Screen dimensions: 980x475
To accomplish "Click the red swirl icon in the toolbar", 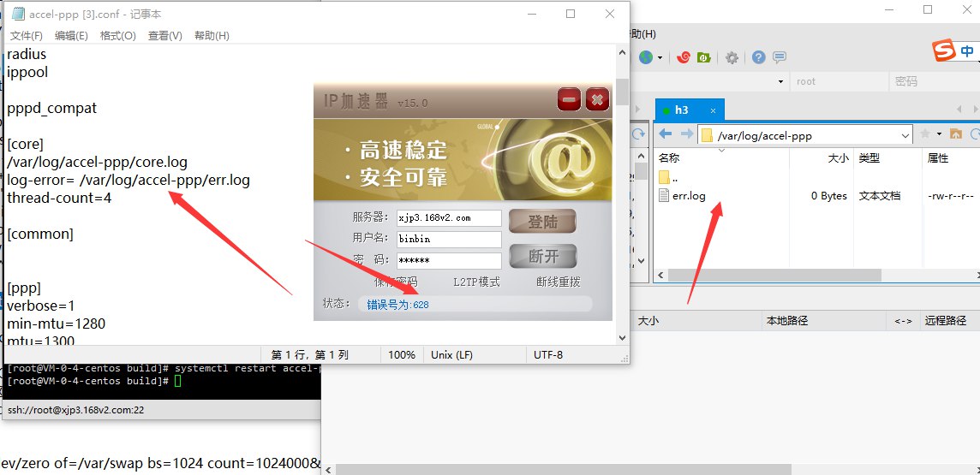I will [x=683, y=57].
